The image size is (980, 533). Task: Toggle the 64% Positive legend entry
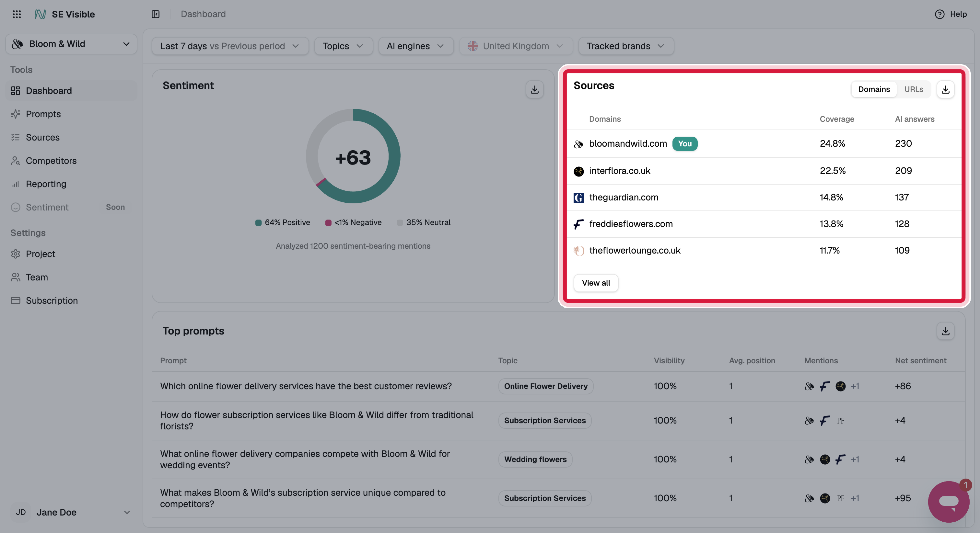pyautogui.click(x=283, y=222)
